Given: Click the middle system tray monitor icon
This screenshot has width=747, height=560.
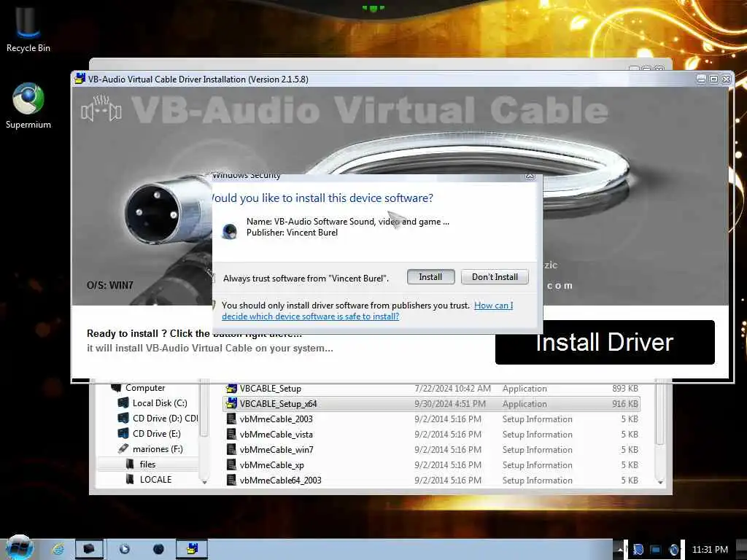Looking at the screenshot, I should (x=656, y=550).
